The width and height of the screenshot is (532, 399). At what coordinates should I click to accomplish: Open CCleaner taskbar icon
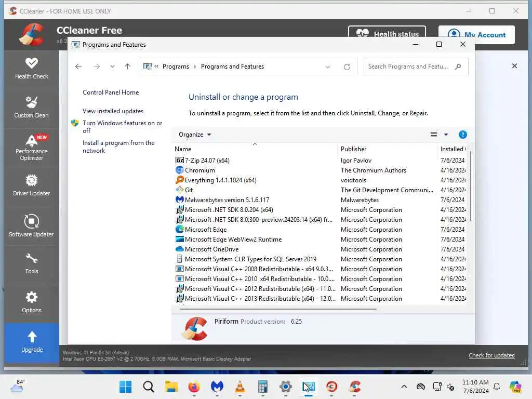tap(354, 387)
